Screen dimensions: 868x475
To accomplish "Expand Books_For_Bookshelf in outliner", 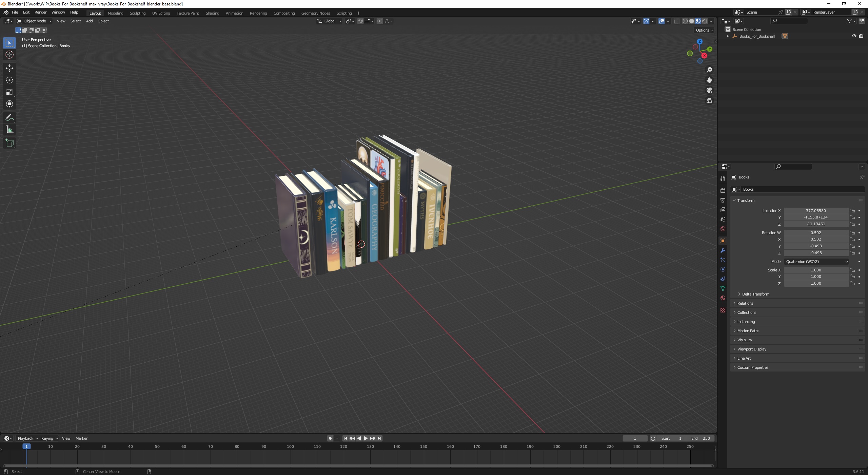I will tap(728, 36).
